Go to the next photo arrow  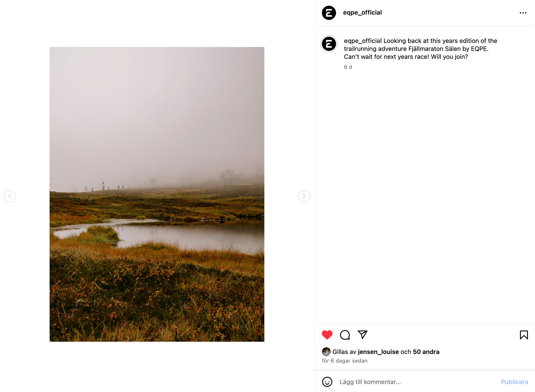[304, 196]
